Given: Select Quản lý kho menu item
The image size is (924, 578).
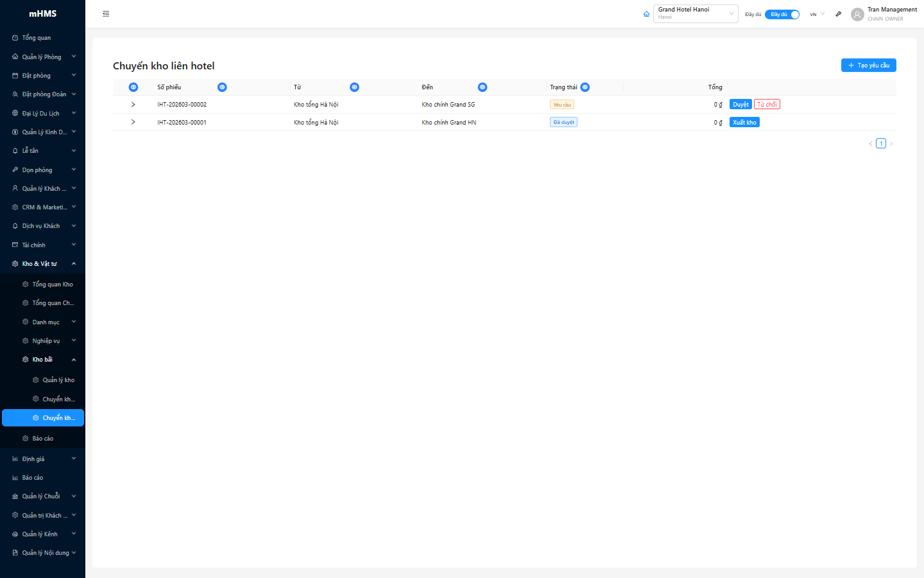Looking at the screenshot, I should 58,380.
